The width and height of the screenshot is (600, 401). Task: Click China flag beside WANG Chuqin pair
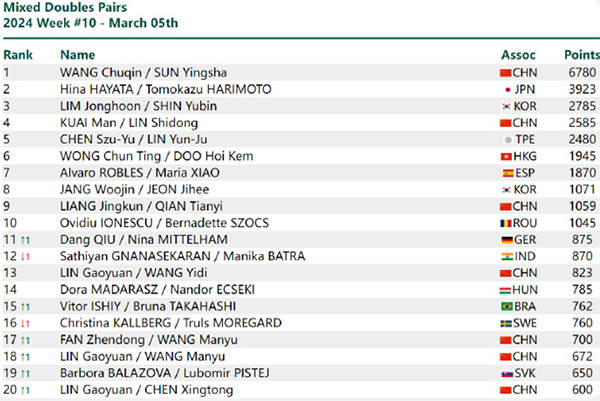pyautogui.click(x=505, y=73)
